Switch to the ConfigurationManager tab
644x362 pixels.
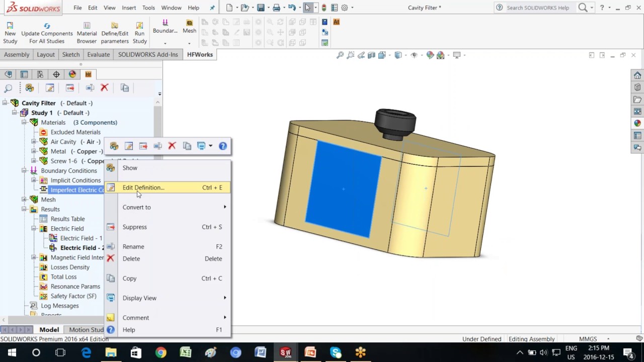(40, 74)
